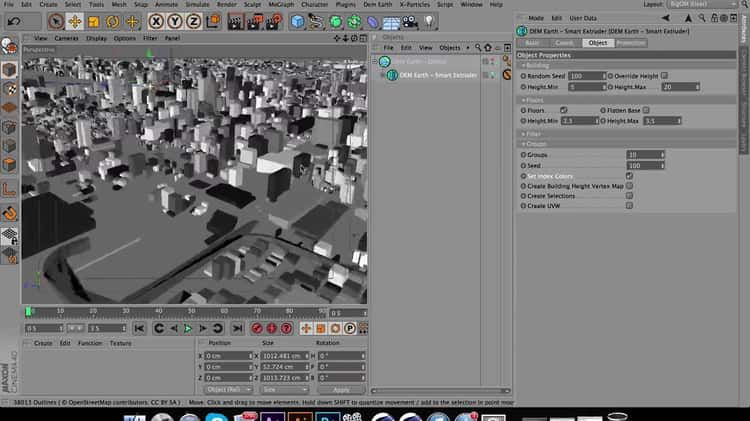Click Make Editable icon in left sidebar
The height and width of the screenshot is (421, 750).
click(x=9, y=47)
